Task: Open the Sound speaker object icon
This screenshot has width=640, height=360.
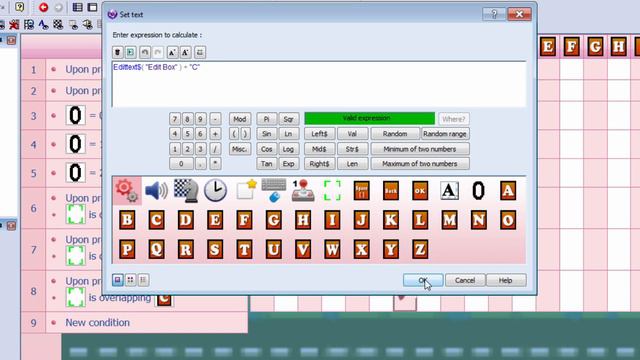Action: pos(156,191)
